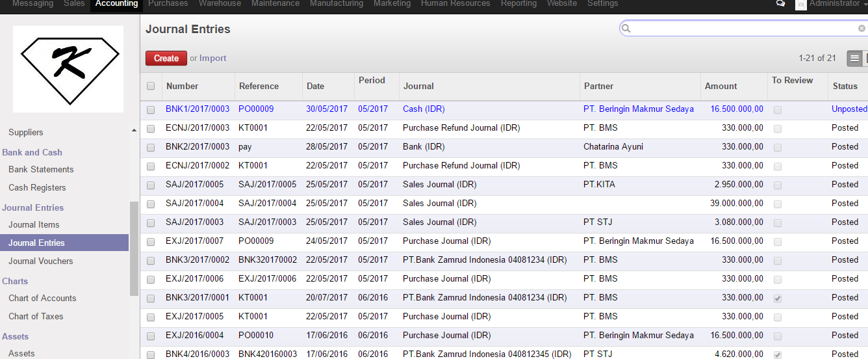Image resolution: width=868 pixels, height=359 pixels.
Task: Switch to list view icon
Action: 854,58
